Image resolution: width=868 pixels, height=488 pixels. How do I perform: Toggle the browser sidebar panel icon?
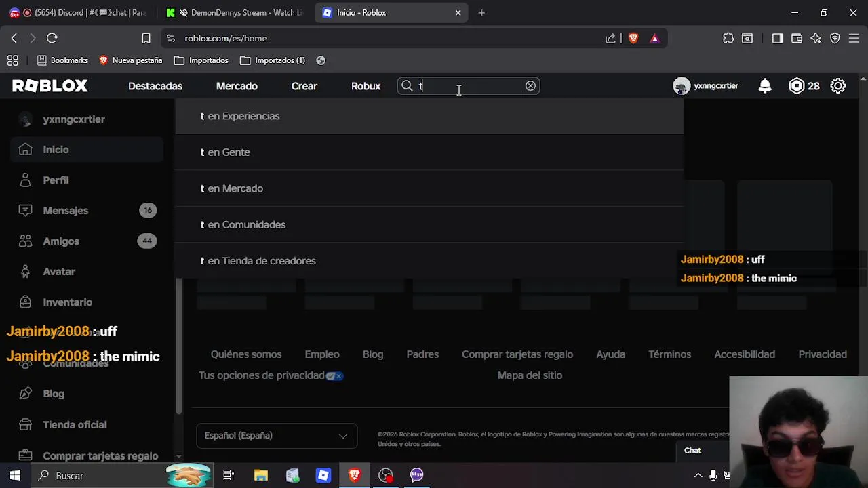(x=778, y=38)
